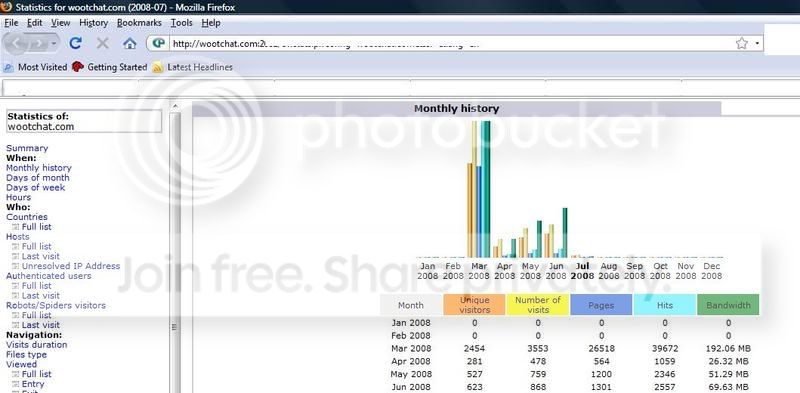Click the Month column header
Screen dimensions: 800x393
411,305
